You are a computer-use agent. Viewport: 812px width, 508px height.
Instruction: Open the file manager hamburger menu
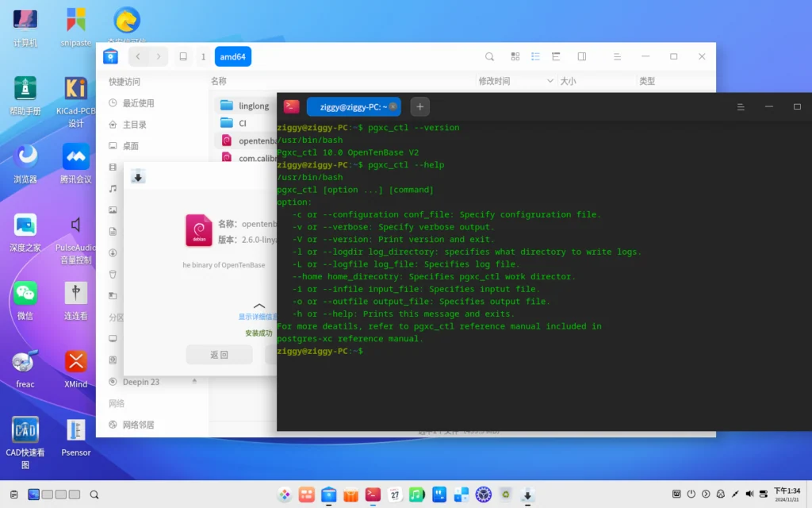(x=617, y=56)
